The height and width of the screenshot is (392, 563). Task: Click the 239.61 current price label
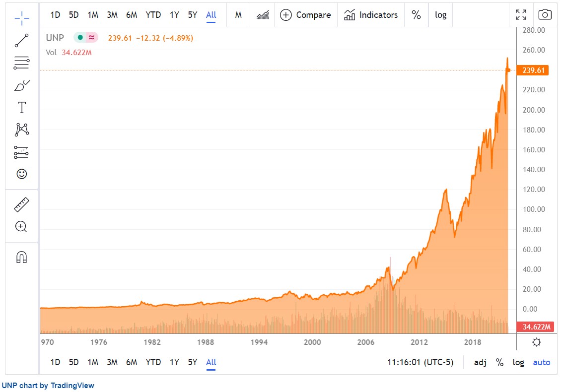(534, 70)
